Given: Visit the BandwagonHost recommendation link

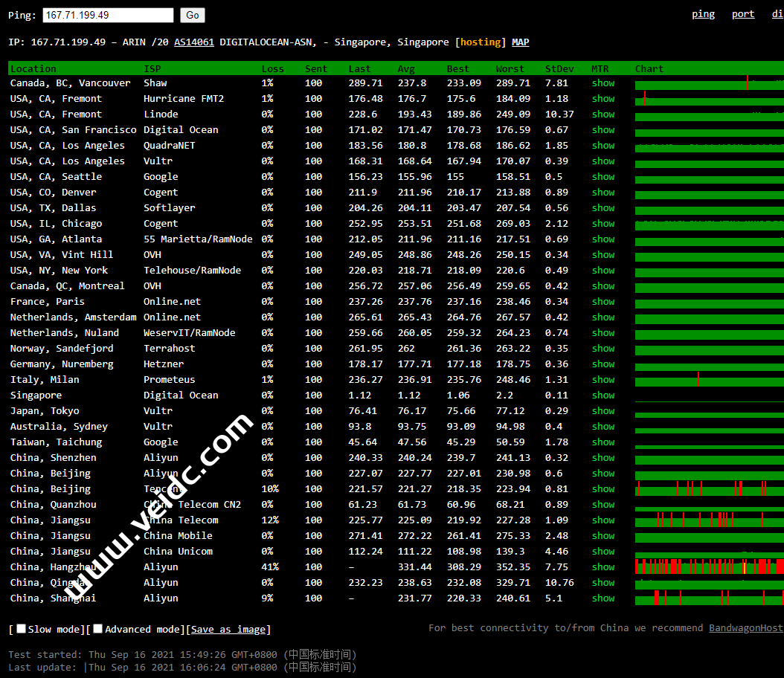Looking at the screenshot, I should point(745,628).
